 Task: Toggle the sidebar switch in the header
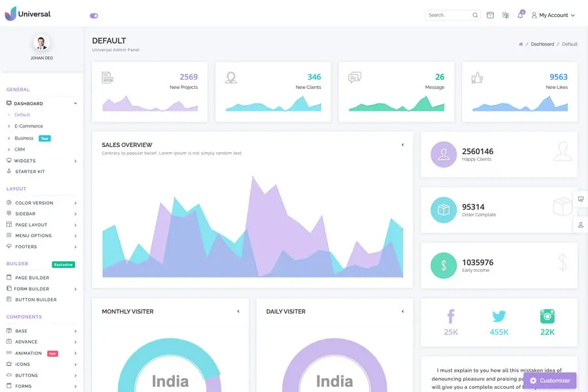coord(93,15)
